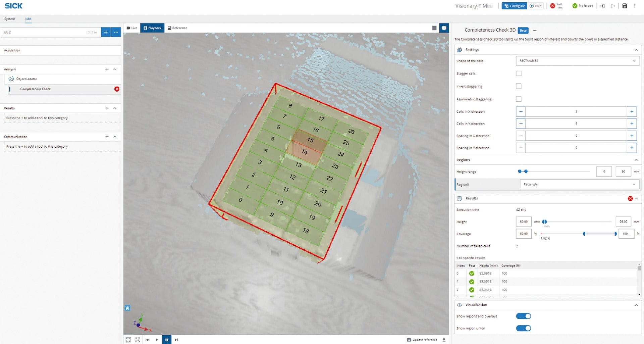Check the Asymmetric staggering checkbox

[x=519, y=99]
